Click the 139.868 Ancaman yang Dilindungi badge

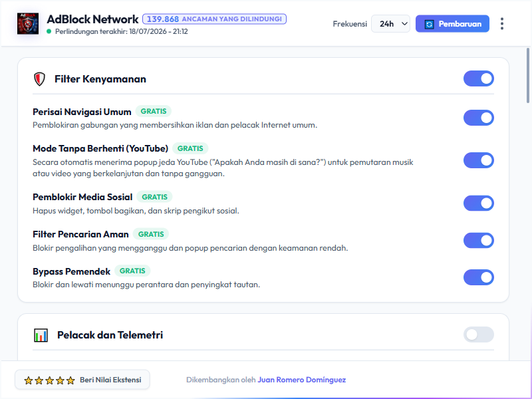click(x=214, y=19)
